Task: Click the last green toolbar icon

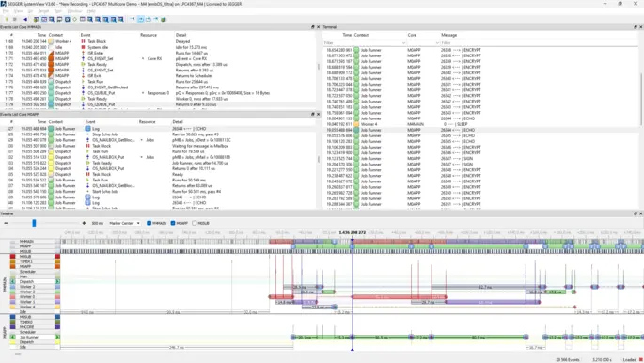Action: pos(164,19)
